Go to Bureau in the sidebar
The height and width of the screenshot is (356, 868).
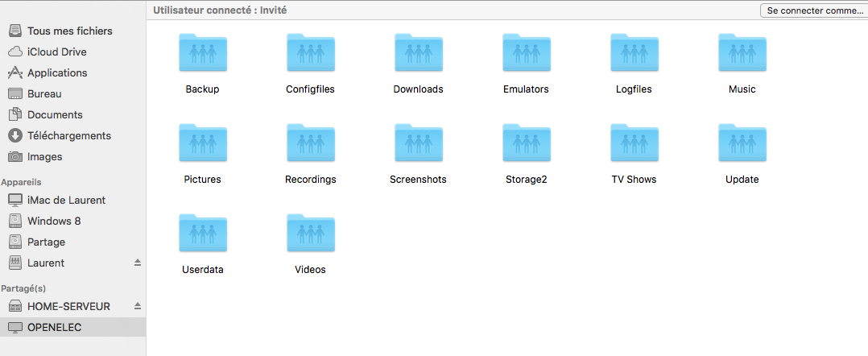click(44, 94)
